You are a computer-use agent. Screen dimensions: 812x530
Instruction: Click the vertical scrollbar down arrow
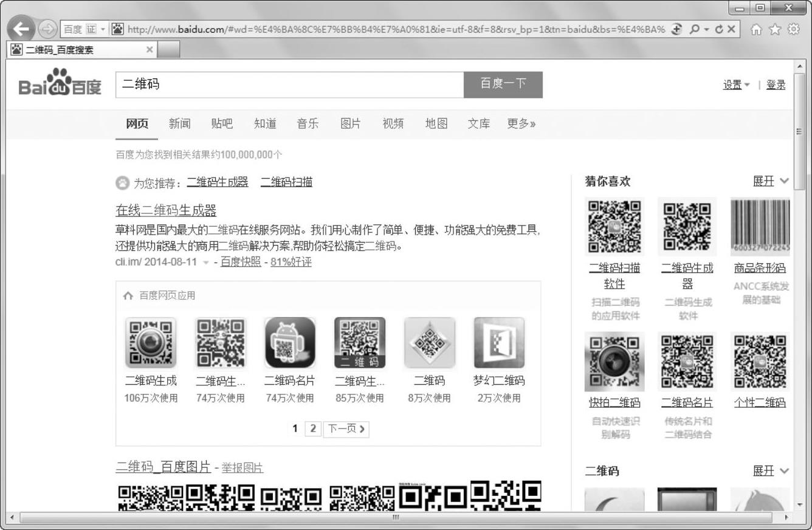(x=799, y=504)
